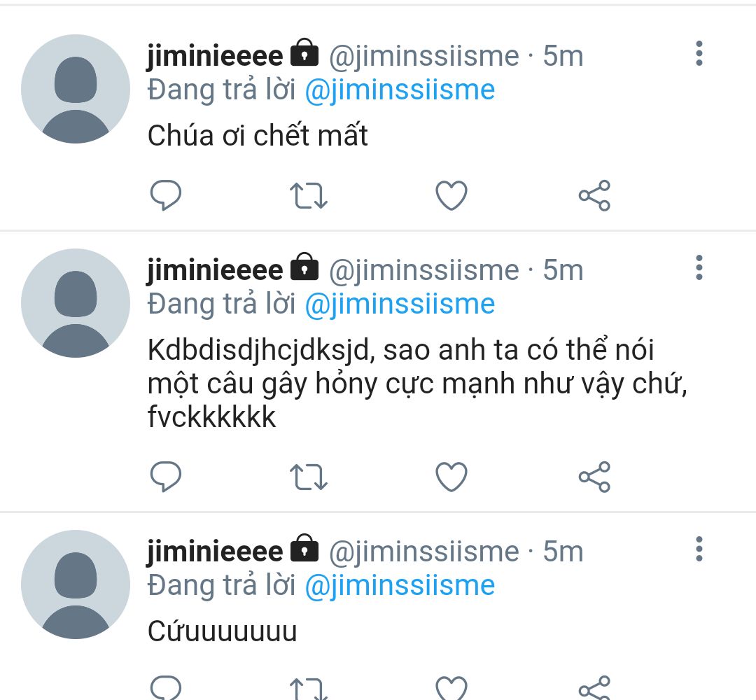Open profile avatar of first tweet
This screenshot has width=756, height=700.
[x=76, y=89]
